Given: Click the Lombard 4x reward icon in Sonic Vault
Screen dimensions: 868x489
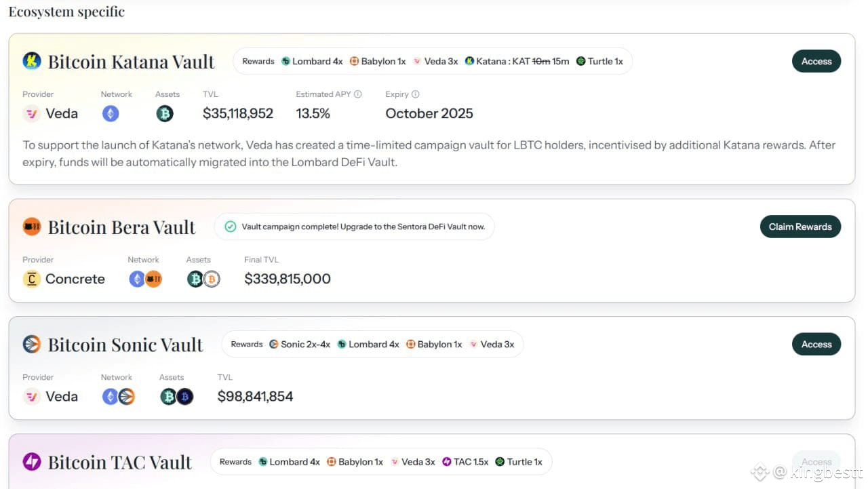Looking at the screenshot, I should click(x=342, y=344).
